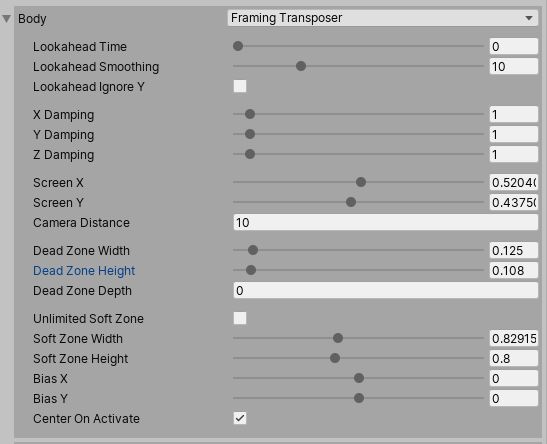Click the Soft Zone Height slider handle
Viewport: 547px width, 444px height.
[x=335, y=358]
